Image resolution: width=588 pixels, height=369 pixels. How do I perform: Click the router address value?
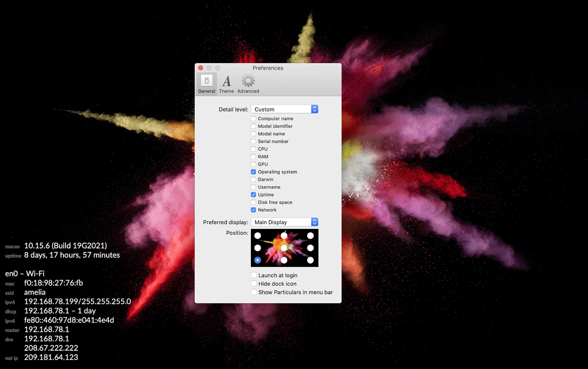point(47,330)
